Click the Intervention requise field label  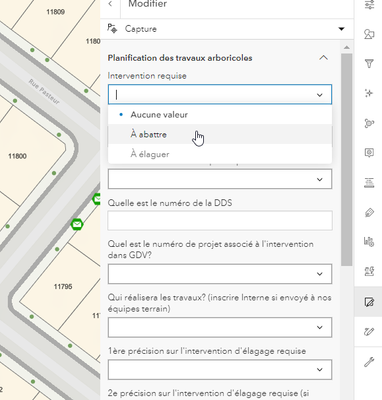147,76
